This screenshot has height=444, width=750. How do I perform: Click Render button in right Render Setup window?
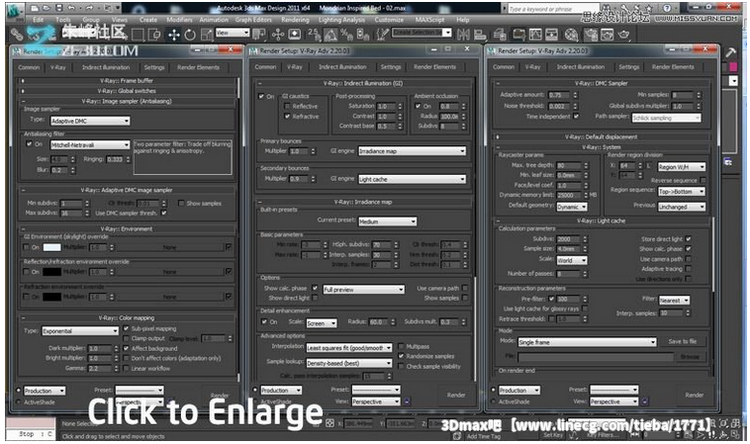694,395
